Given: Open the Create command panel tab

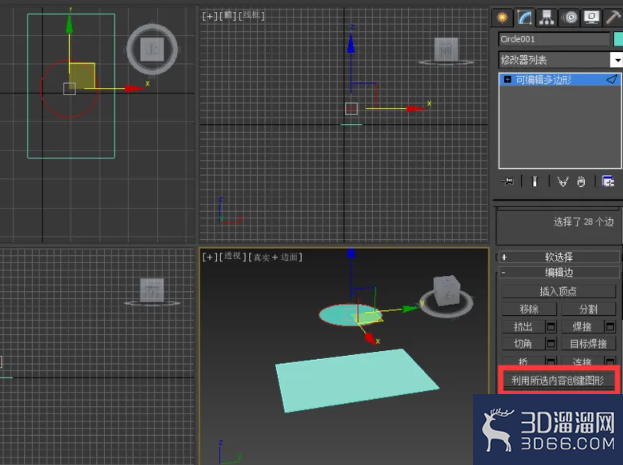Looking at the screenshot, I should (502, 17).
